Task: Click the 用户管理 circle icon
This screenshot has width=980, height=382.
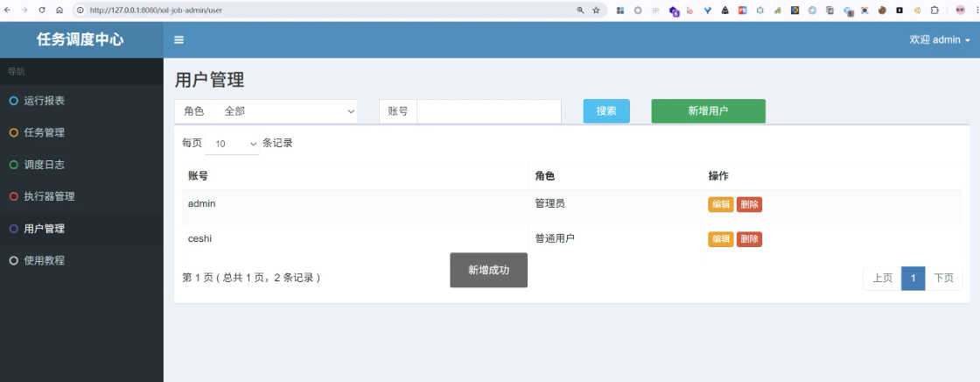Action: [x=13, y=229]
